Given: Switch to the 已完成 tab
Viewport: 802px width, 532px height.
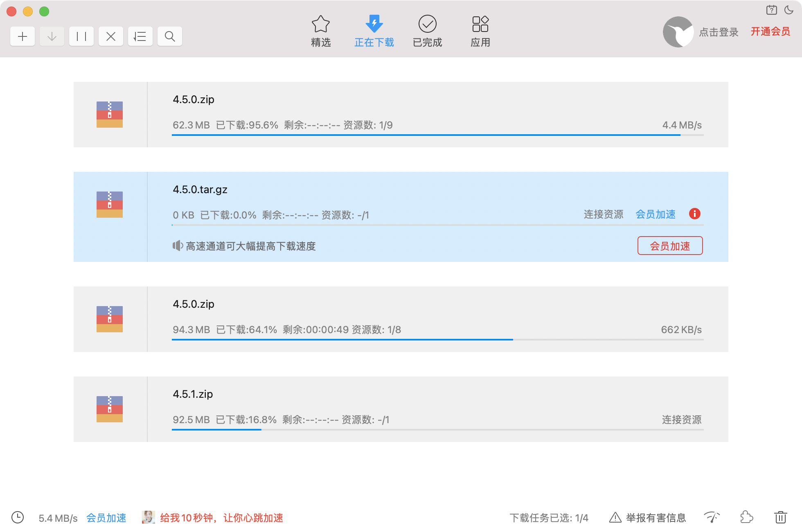Looking at the screenshot, I should coord(428,31).
